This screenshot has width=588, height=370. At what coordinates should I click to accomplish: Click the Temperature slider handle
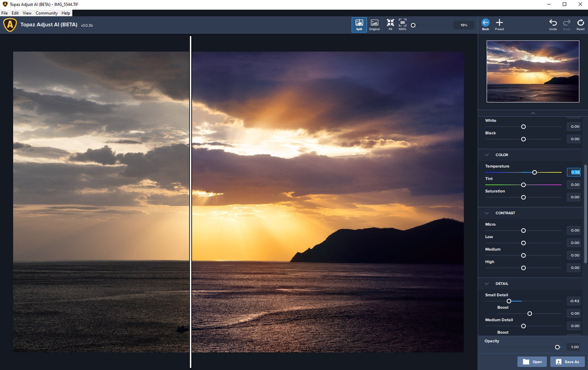coord(534,172)
